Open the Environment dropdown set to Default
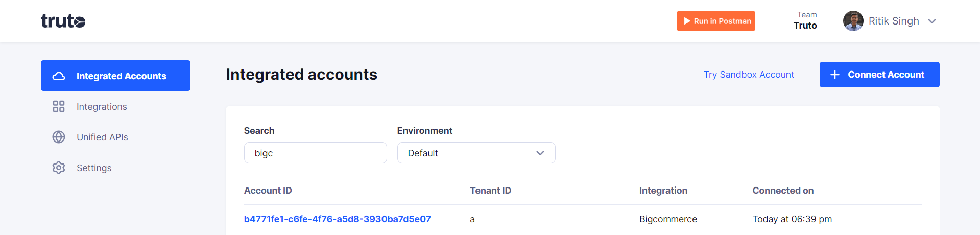Viewport: 980px width, 235px height. (x=476, y=153)
